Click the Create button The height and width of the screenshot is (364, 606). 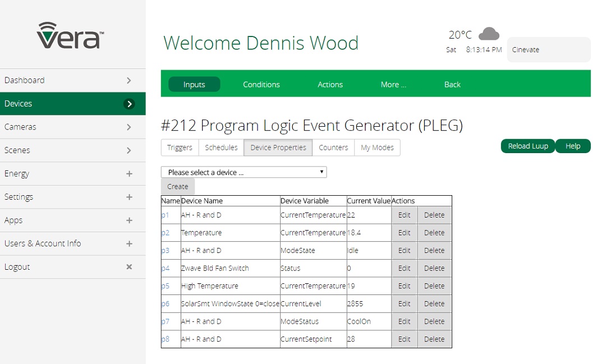[x=178, y=186]
